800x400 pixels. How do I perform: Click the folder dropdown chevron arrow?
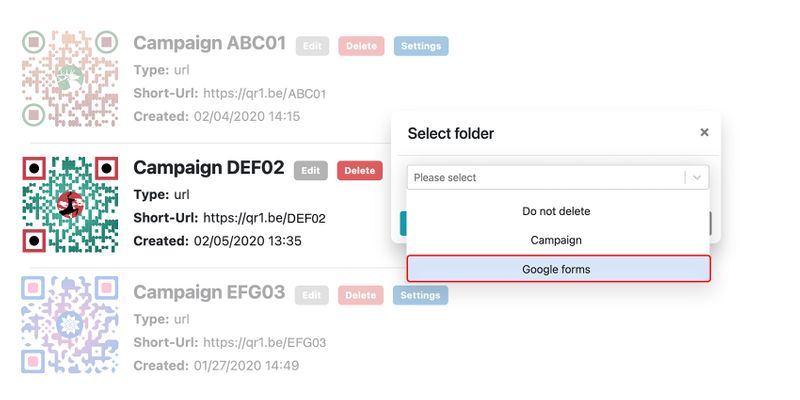coord(697,177)
